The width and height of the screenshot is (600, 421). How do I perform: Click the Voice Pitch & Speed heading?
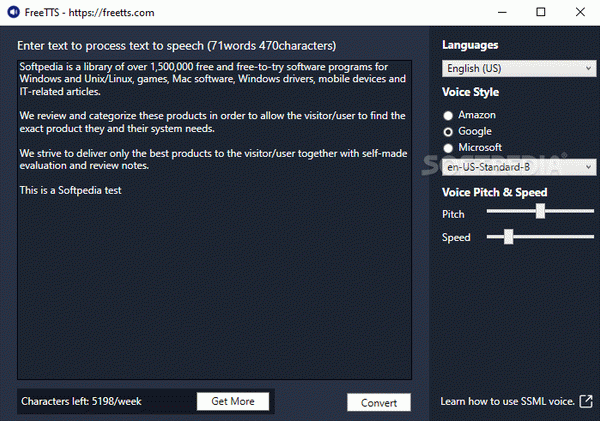point(494,192)
